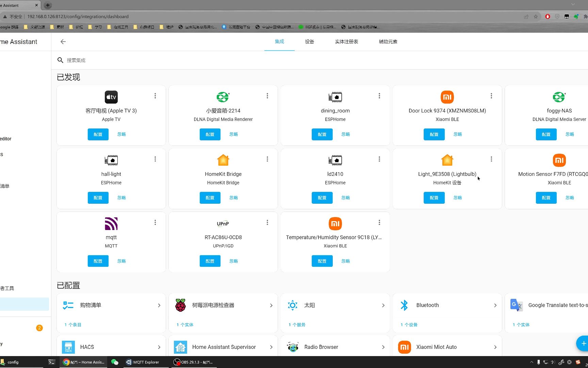Click the back arrow in the header
This screenshot has height=368, width=588.
pyautogui.click(x=63, y=42)
